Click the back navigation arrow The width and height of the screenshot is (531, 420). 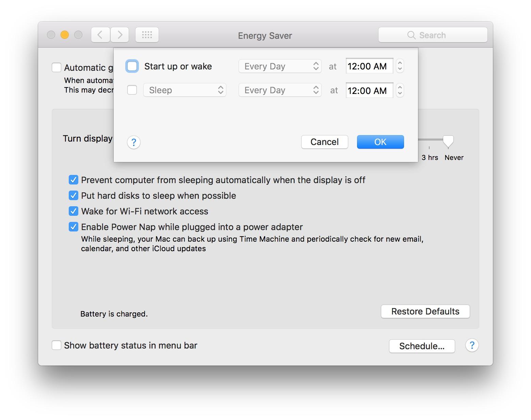tap(100, 35)
